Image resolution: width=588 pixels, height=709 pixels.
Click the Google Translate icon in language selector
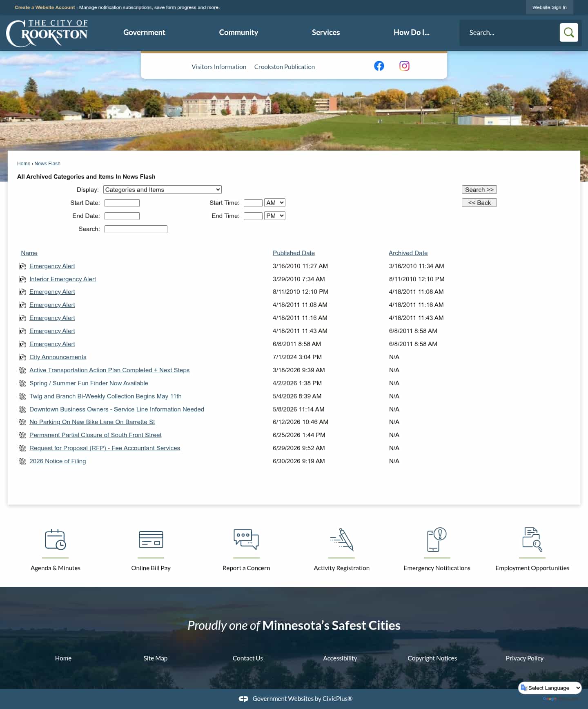[524, 688]
